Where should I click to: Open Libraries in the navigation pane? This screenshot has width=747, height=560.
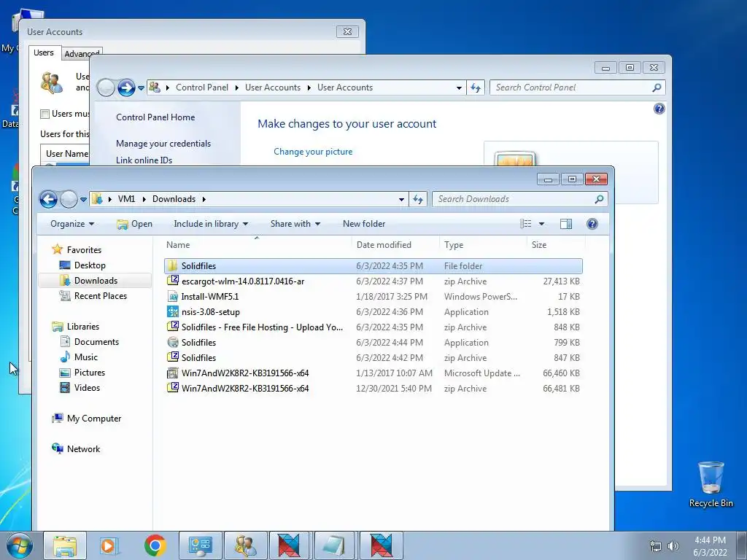pos(76,326)
